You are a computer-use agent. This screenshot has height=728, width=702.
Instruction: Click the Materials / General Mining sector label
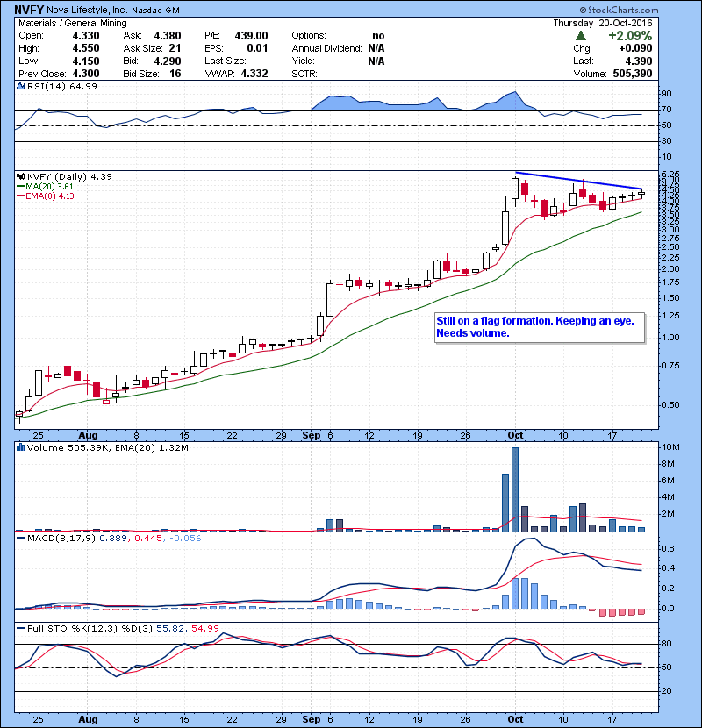[x=73, y=23]
